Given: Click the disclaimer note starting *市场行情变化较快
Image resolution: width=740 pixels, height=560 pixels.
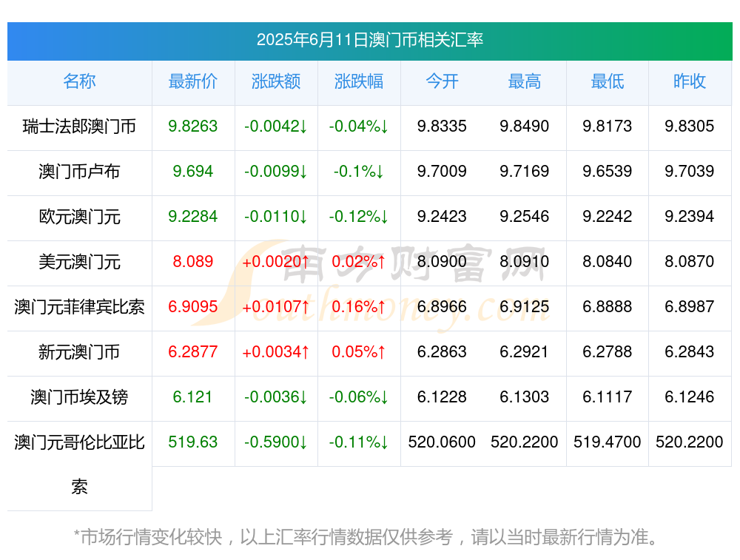Looking at the screenshot, I should [x=366, y=537].
